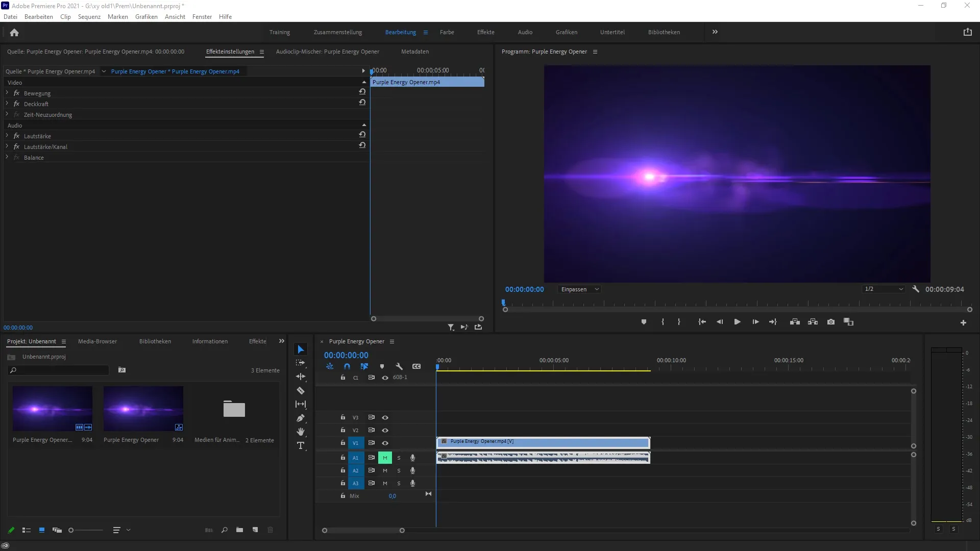Select the Hand tool
Image resolution: width=980 pixels, height=551 pixels.
tap(301, 432)
